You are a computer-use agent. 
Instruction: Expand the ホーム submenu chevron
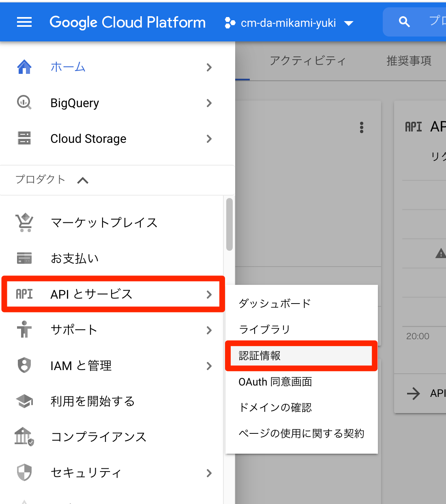pyautogui.click(x=209, y=67)
